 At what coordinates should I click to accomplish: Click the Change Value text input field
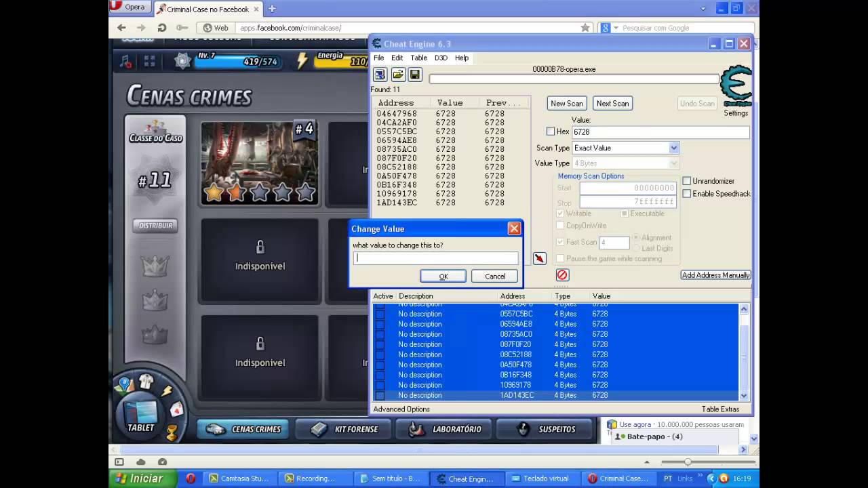(435, 258)
